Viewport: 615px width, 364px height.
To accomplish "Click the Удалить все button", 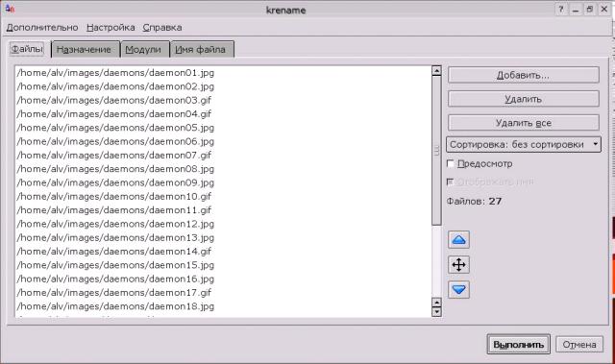I will click(523, 123).
